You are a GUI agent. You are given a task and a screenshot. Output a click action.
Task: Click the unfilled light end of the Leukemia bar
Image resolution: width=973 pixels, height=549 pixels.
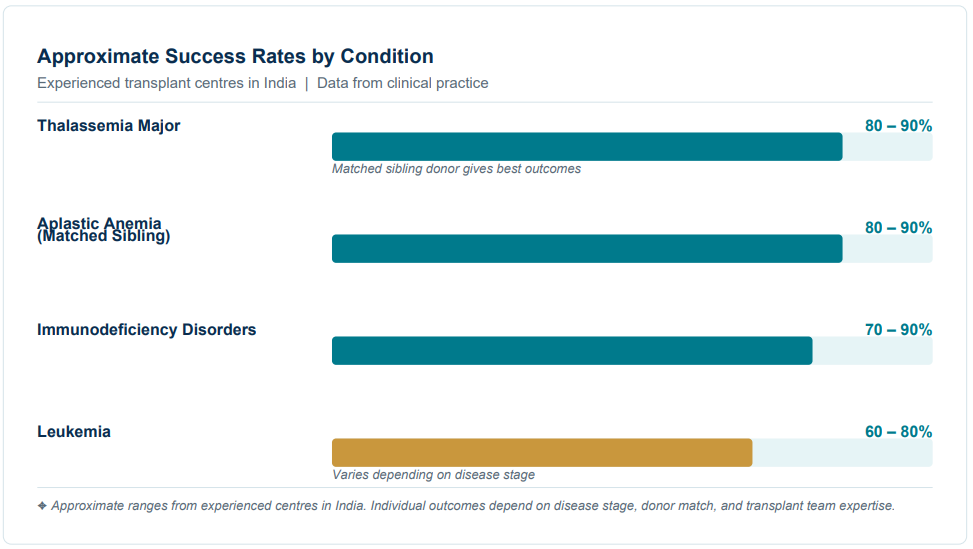[x=842, y=453]
